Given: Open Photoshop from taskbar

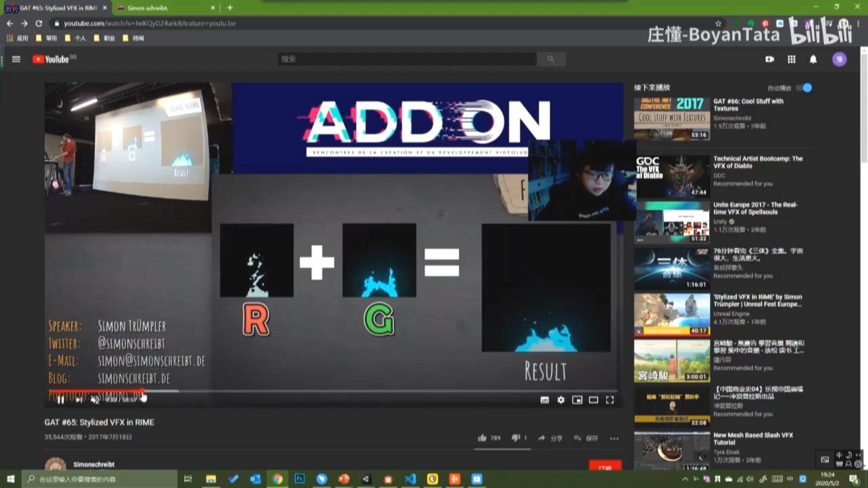Looking at the screenshot, I should coord(299,479).
